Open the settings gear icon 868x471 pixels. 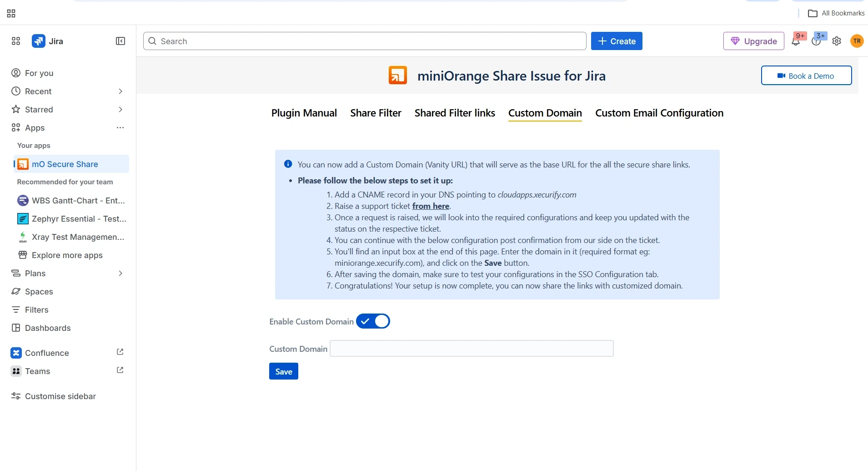[x=837, y=41]
